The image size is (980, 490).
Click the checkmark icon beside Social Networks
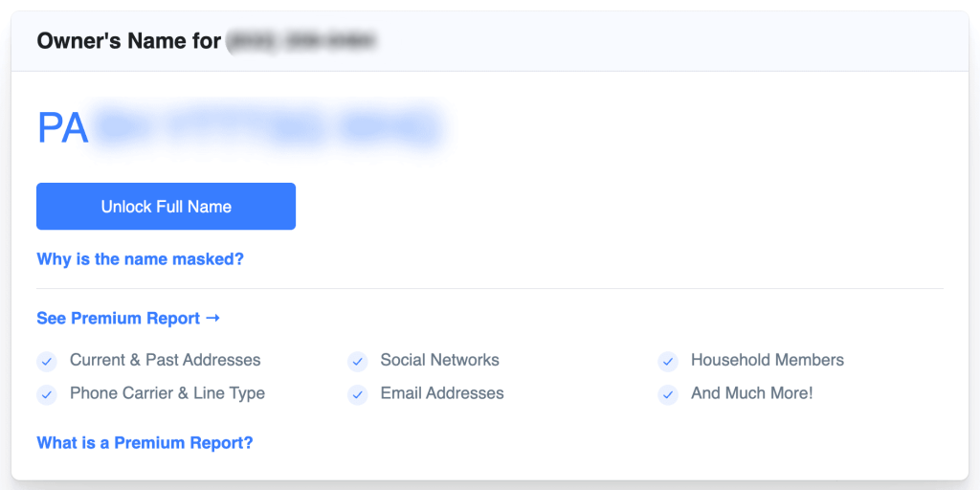[x=358, y=361]
